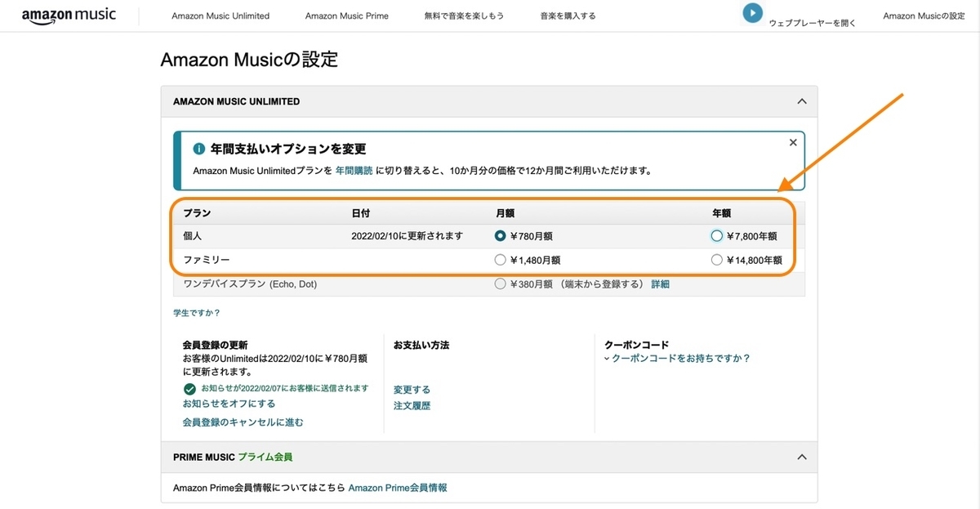Collapse the PRIME MUSIC section chevron
The width and height of the screenshot is (980, 509).
pyautogui.click(x=801, y=457)
